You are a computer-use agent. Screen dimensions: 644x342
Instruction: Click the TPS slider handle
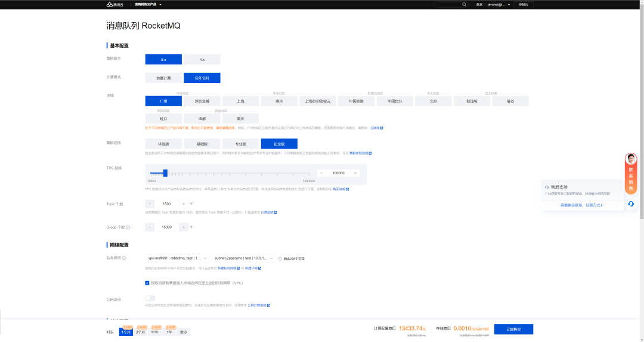point(166,173)
